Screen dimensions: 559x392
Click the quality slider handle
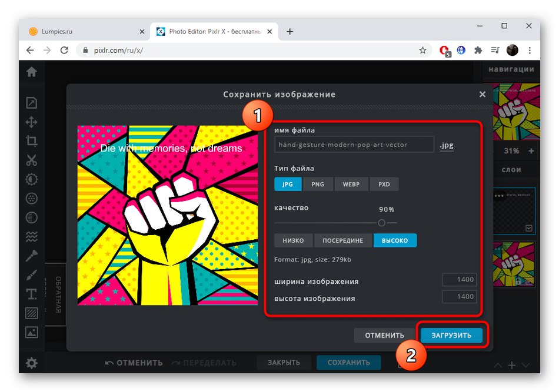[381, 223]
